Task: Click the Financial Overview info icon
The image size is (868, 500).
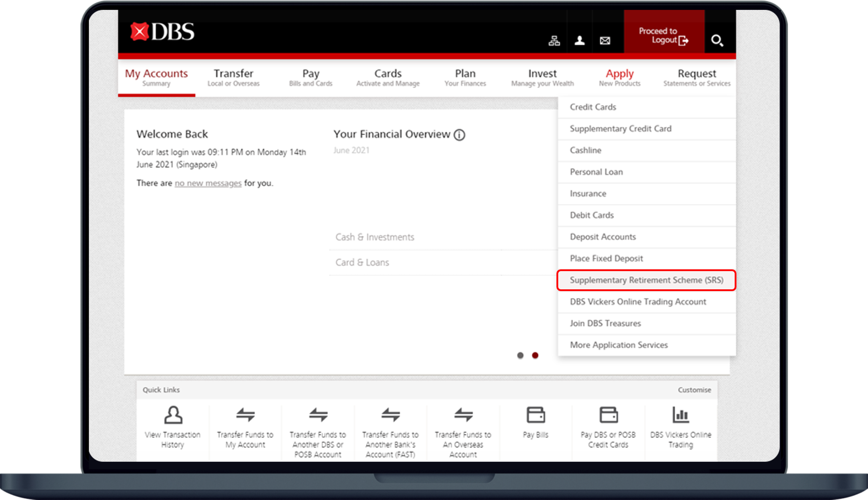Action: coord(459,135)
